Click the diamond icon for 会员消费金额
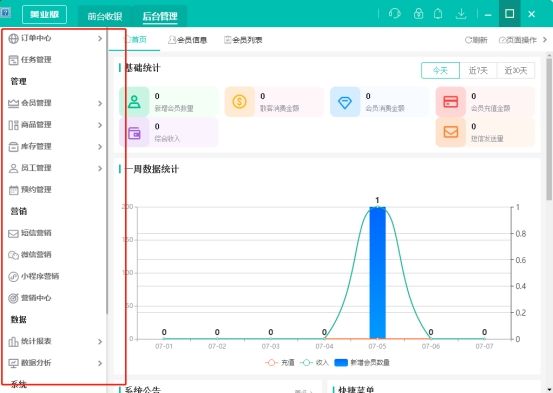The width and height of the screenshot is (553, 393). [x=345, y=102]
